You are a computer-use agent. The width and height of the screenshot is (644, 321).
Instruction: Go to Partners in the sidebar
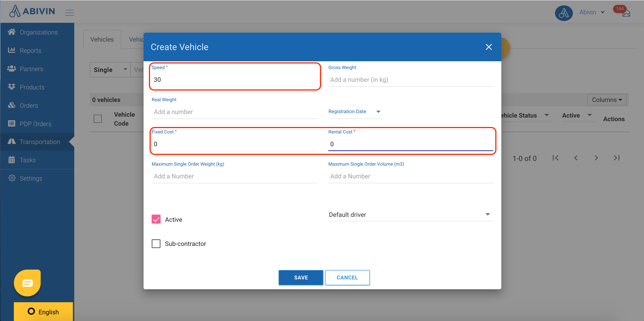(31, 69)
